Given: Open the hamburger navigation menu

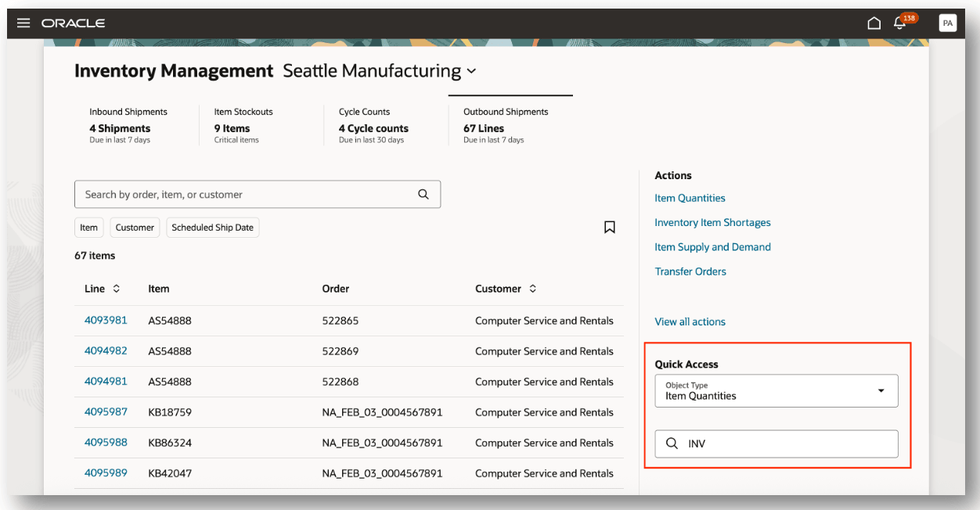Looking at the screenshot, I should tap(23, 23).
